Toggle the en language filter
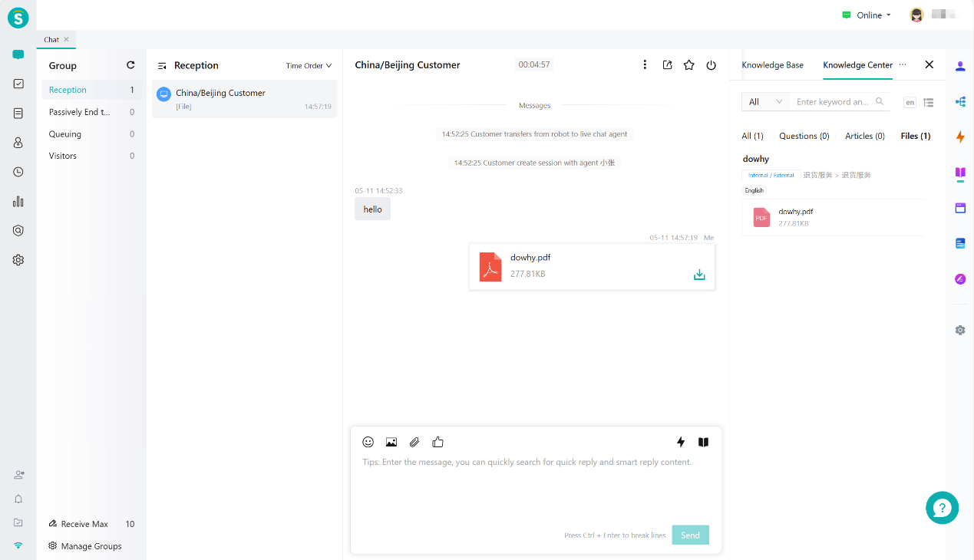 [910, 102]
